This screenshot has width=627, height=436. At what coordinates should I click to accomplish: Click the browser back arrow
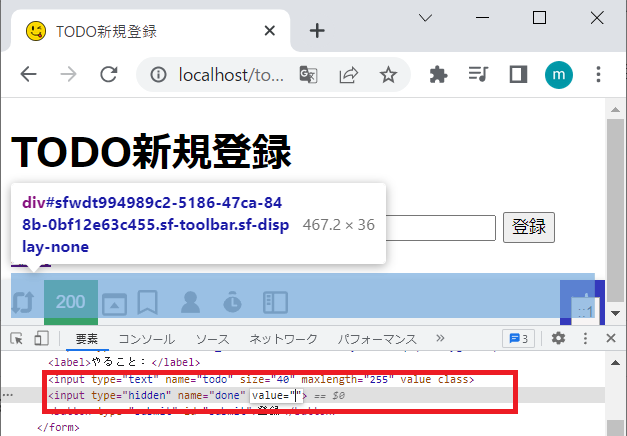28,74
